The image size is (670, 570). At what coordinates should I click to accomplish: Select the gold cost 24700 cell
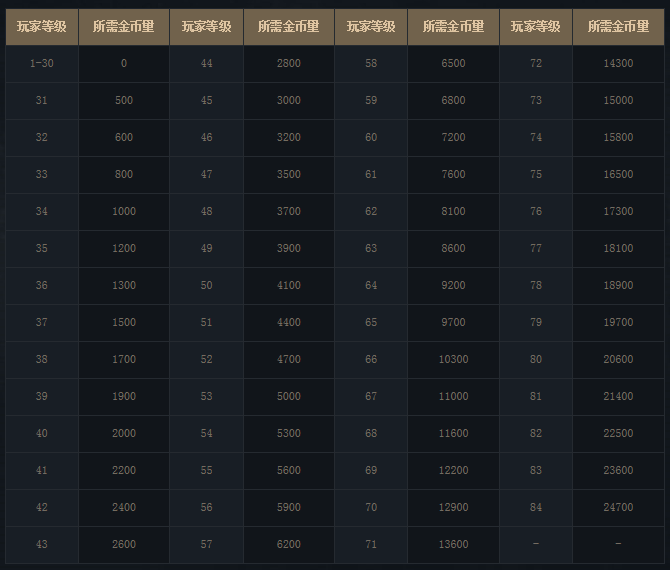pyautogui.click(x=618, y=507)
